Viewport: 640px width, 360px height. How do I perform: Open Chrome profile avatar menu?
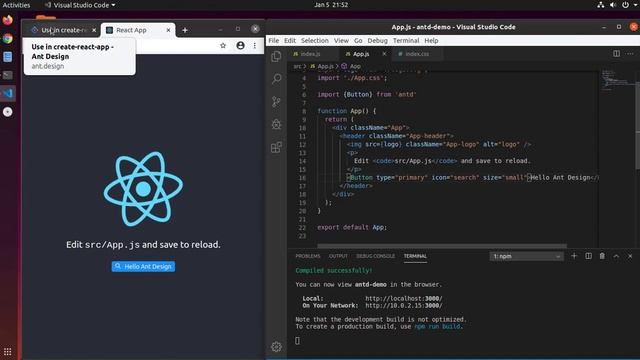pyautogui.click(x=240, y=45)
